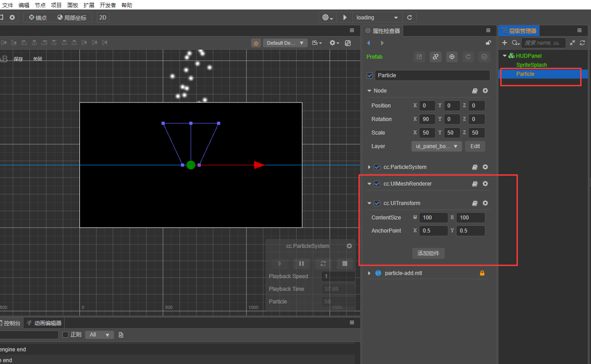Open the help document icon for cc.ParticleSystem
591x364 pixels.
click(475, 167)
